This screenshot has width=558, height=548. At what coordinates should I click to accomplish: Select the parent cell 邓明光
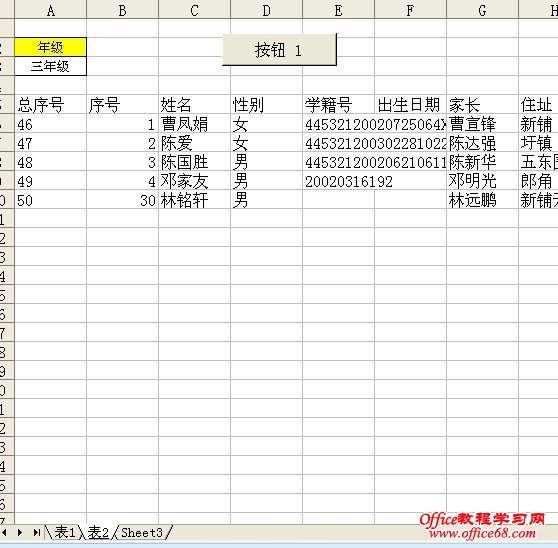(x=482, y=181)
